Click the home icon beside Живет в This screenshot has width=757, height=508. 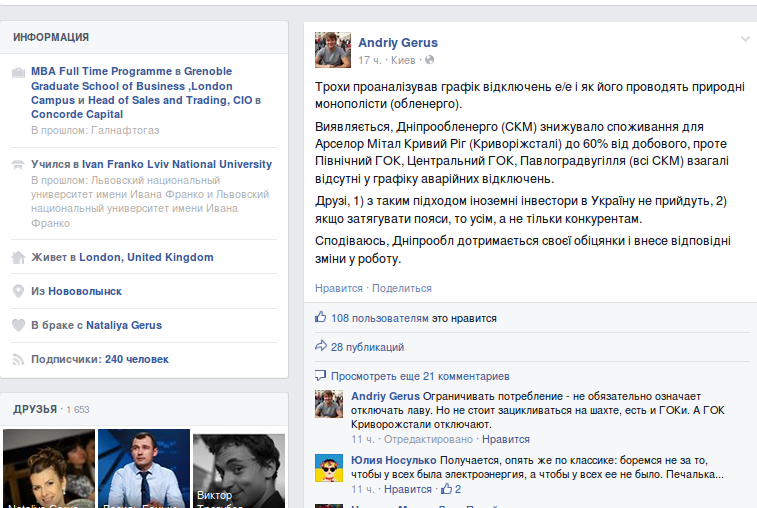point(18,257)
